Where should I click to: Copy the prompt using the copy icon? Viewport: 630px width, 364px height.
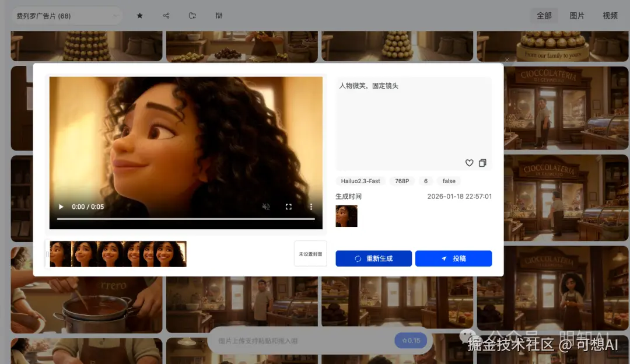pyautogui.click(x=482, y=163)
